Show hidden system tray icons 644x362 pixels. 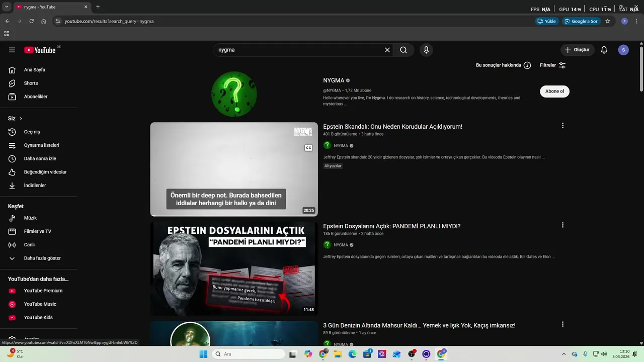563,354
